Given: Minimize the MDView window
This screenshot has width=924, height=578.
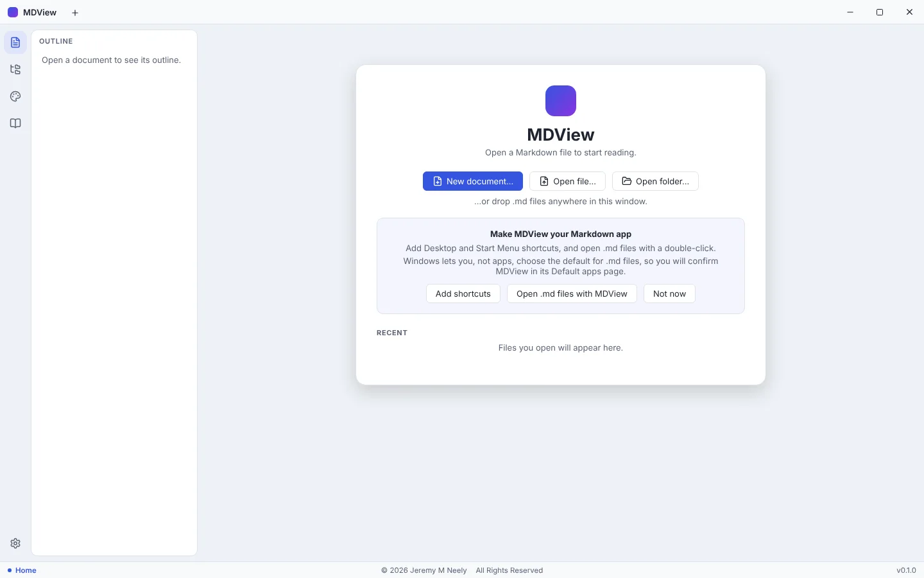Looking at the screenshot, I should tap(850, 12).
